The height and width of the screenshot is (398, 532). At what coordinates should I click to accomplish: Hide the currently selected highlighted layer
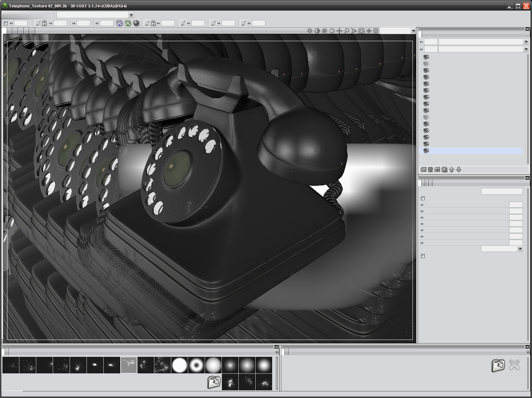tap(426, 151)
